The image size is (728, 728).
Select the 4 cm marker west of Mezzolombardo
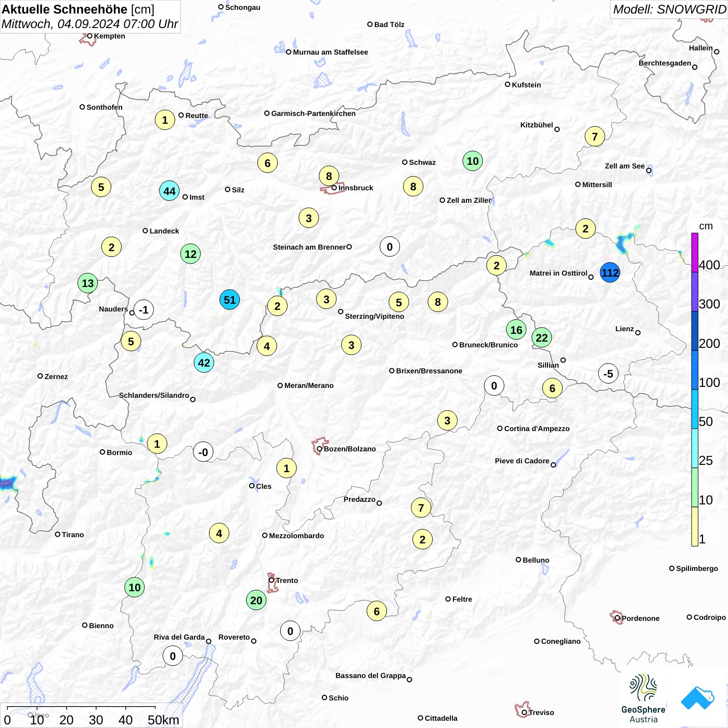click(x=219, y=533)
